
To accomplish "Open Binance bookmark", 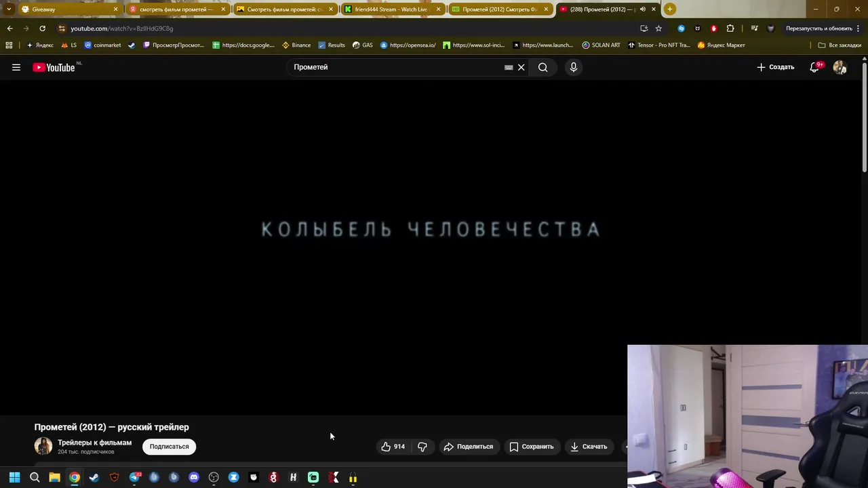I will (296, 45).
